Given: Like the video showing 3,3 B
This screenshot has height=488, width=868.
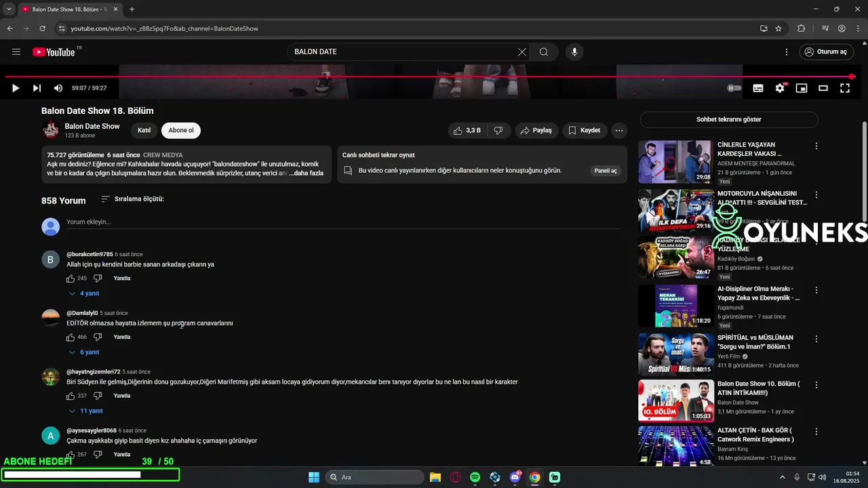Looking at the screenshot, I should [x=467, y=130].
